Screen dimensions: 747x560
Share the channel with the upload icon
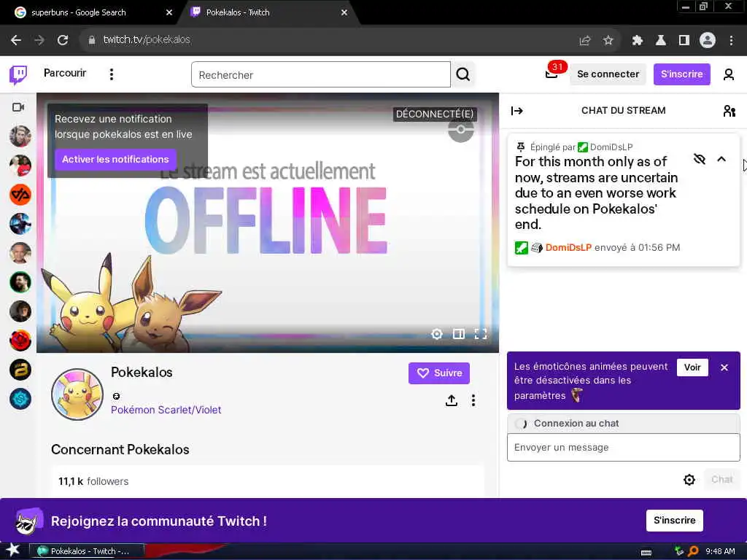coord(451,400)
